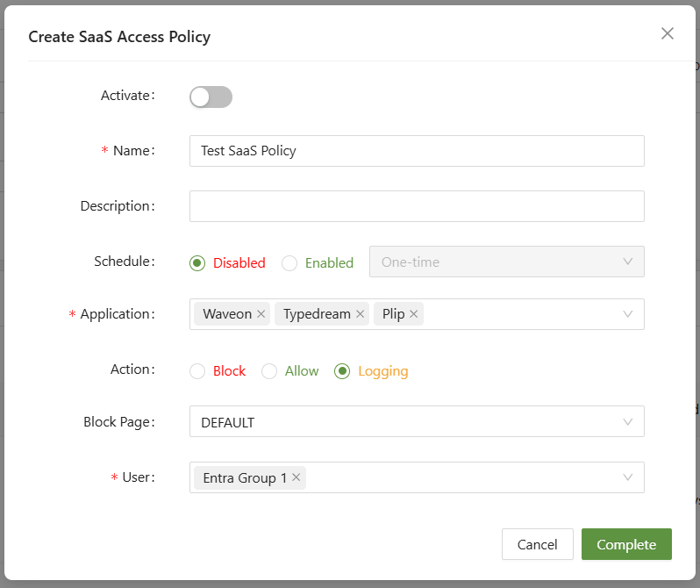Viewport: 700px width, 588px height.
Task: Open the Block Page DEFAULT dropdown
Action: point(417,421)
